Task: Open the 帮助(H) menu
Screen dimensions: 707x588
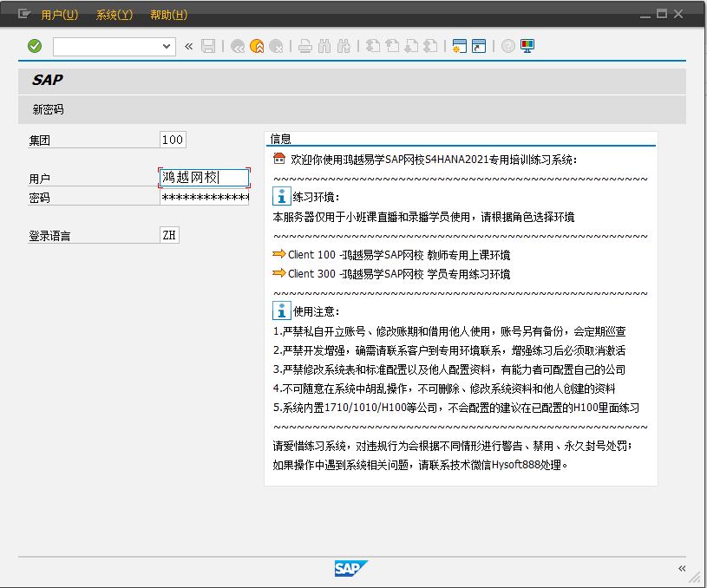Action: pos(168,15)
